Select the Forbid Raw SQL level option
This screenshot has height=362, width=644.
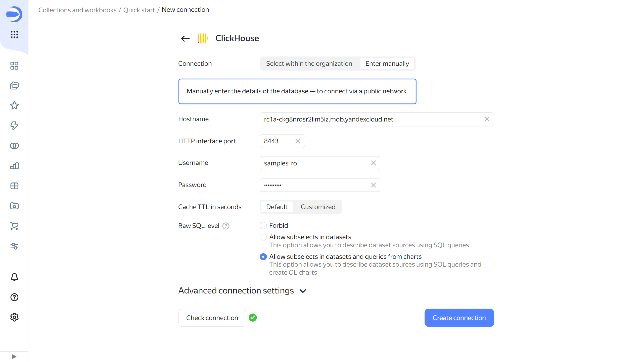[x=263, y=225]
